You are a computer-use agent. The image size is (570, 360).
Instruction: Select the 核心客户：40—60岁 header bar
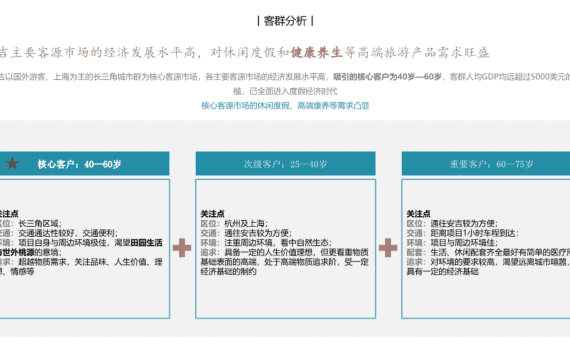[x=84, y=164]
